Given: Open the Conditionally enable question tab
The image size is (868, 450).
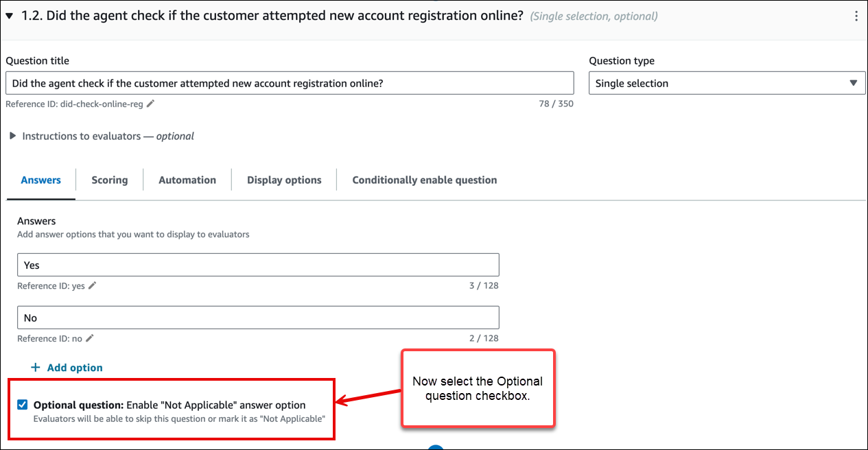Looking at the screenshot, I should 424,180.
